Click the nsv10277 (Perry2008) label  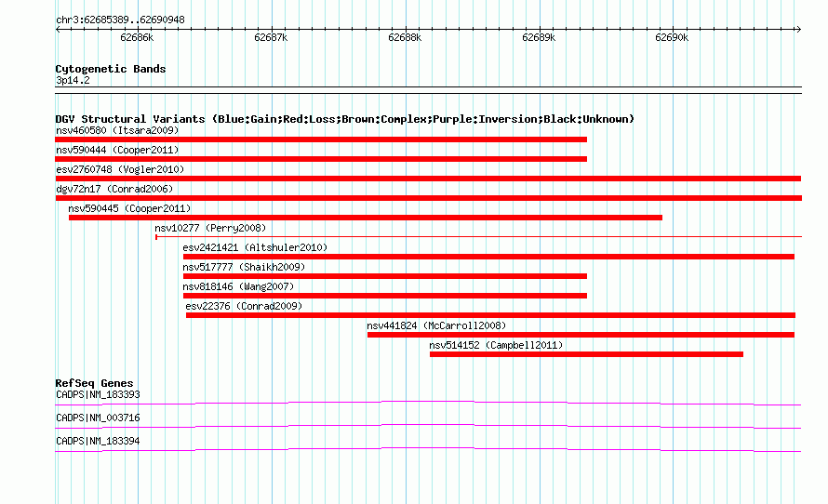[x=210, y=228]
